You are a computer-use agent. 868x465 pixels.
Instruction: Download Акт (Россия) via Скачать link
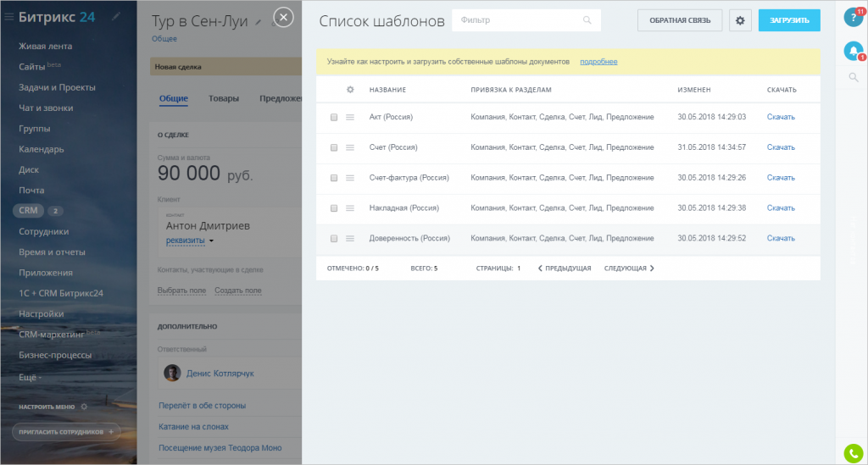tap(781, 117)
